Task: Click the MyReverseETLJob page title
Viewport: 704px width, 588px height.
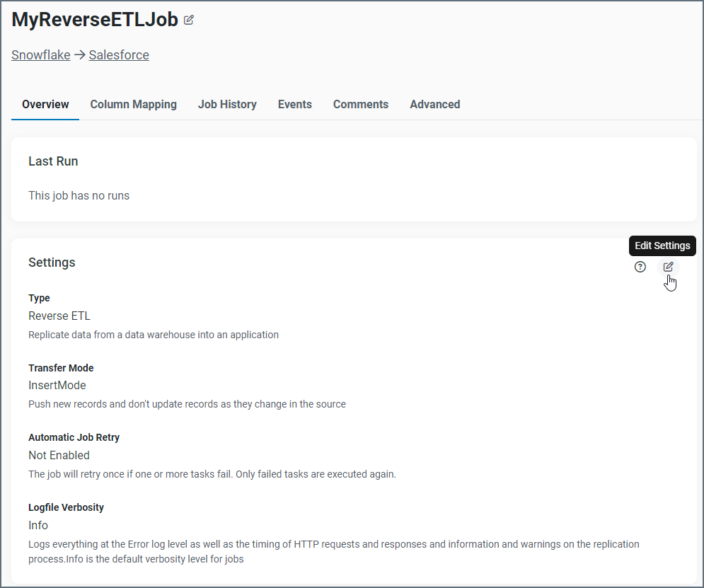Action: coord(94,19)
